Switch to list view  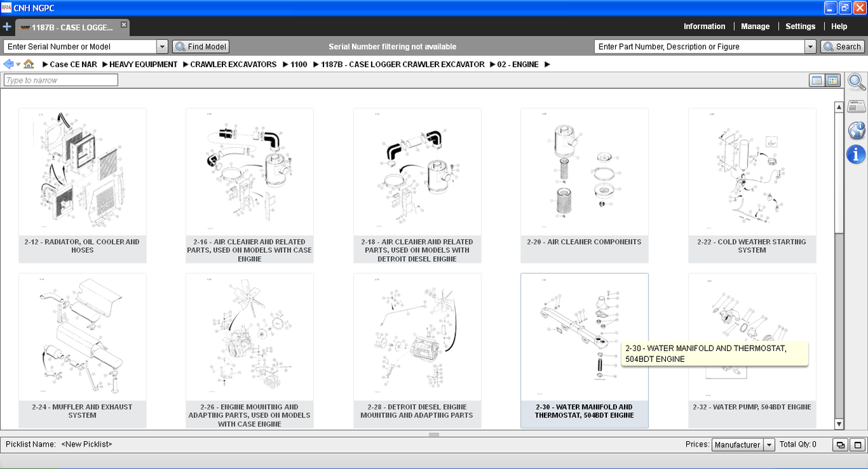(816, 81)
